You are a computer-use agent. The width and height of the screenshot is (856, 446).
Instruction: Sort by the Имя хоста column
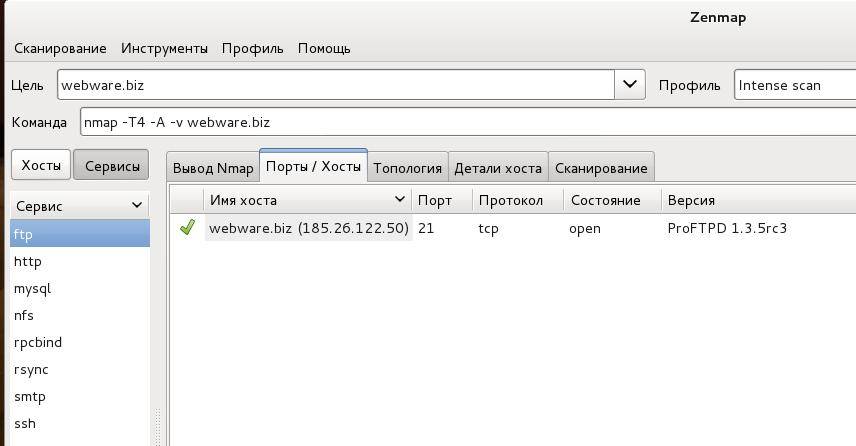[x=307, y=200]
